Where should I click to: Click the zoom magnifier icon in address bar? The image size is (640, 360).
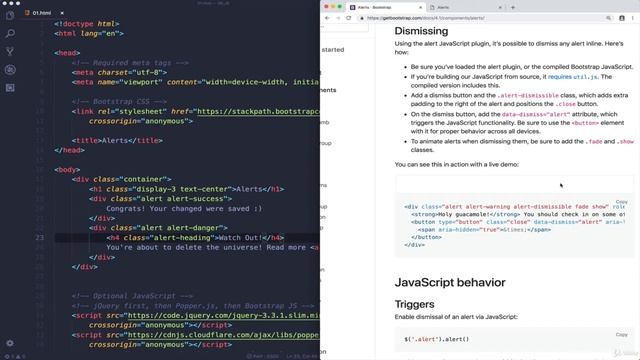click(x=609, y=18)
